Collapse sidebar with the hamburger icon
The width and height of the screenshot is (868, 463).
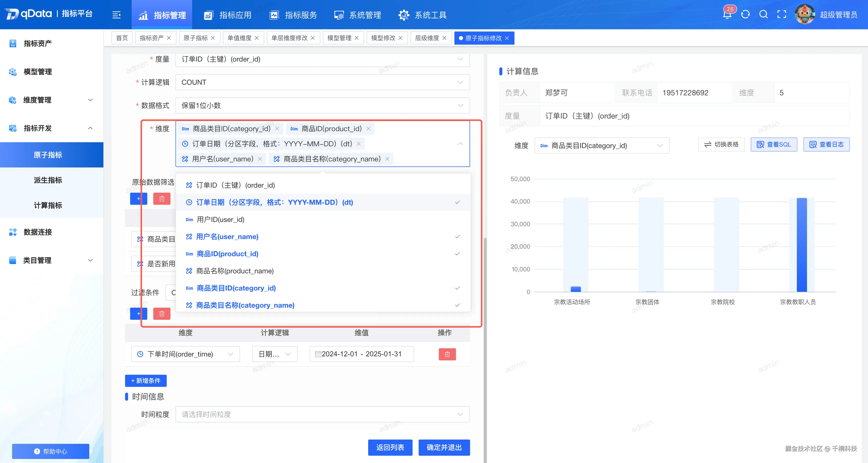click(116, 15)
